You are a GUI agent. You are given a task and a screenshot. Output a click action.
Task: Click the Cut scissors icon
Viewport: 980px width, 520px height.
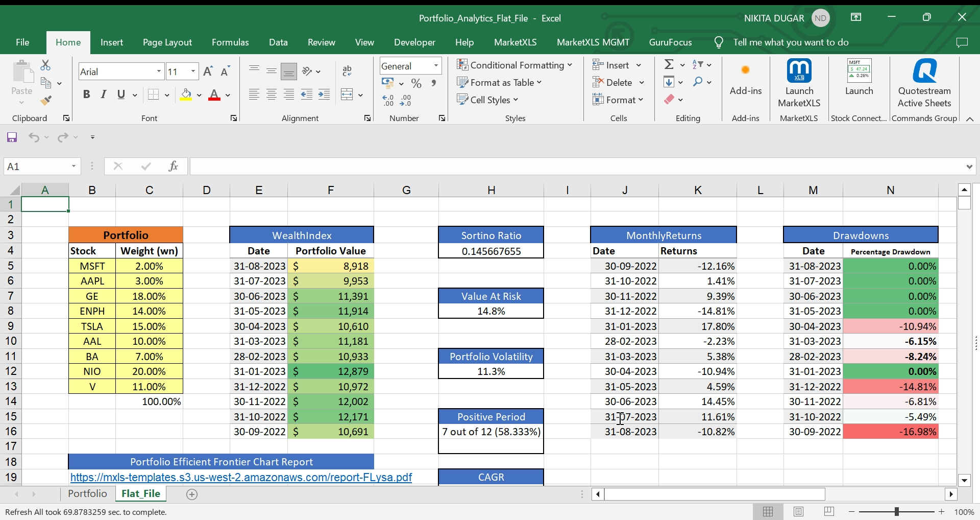coord(45,65)
